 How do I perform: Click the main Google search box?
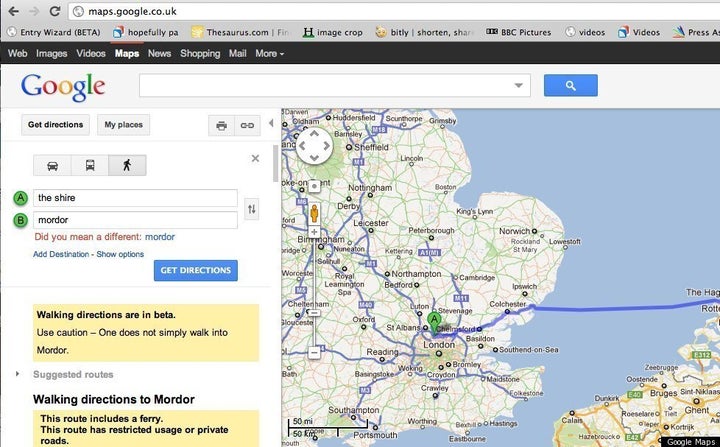[x=335, y=85]
